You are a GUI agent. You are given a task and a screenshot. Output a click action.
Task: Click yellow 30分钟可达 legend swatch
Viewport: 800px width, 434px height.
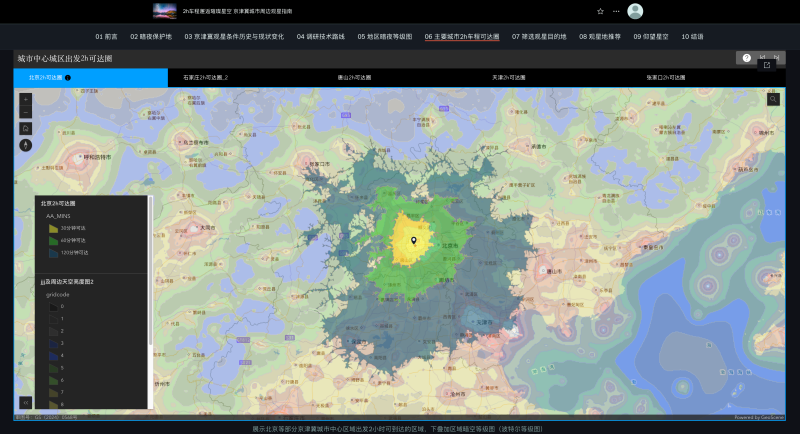tap(54, 228)
